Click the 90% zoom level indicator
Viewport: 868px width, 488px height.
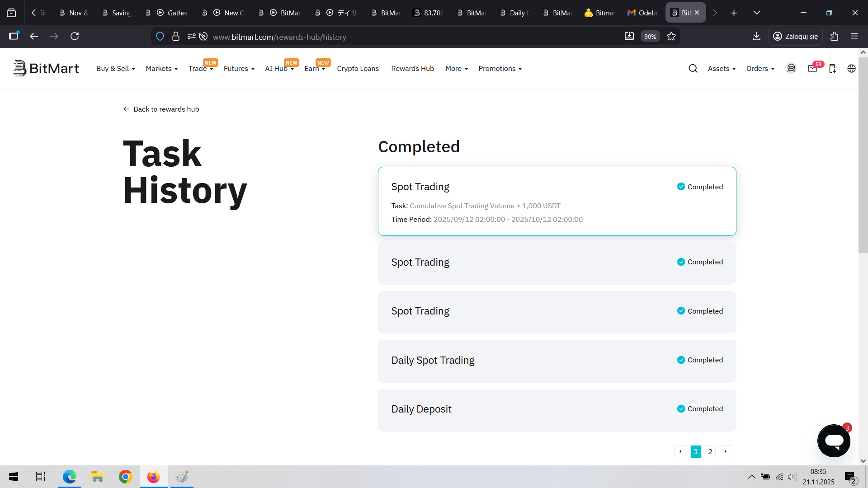(650, 37)
